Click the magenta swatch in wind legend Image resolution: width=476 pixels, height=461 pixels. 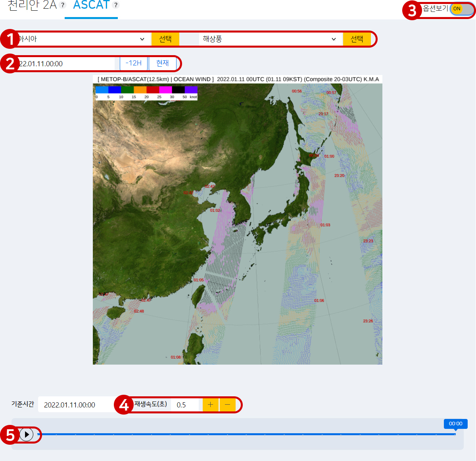[x=165, y=90]
